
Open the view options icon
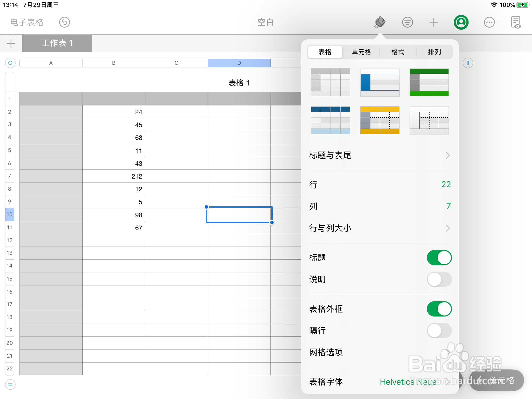[x=408, y=22]
